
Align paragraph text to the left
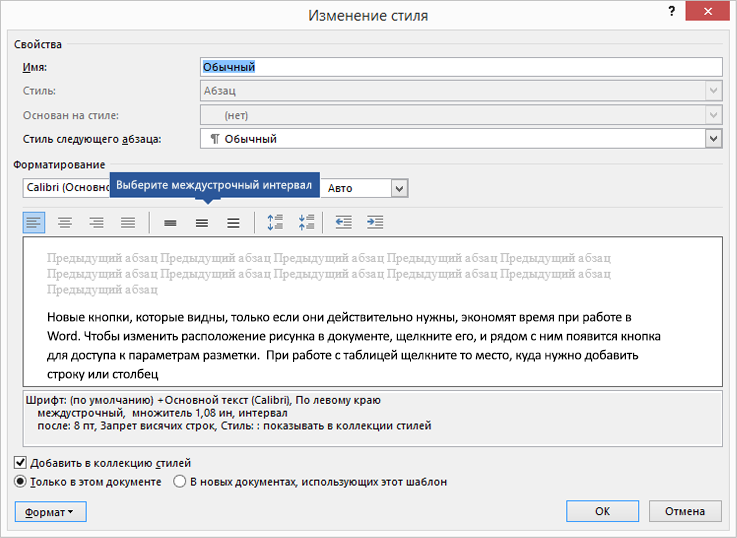pos(34,222)
